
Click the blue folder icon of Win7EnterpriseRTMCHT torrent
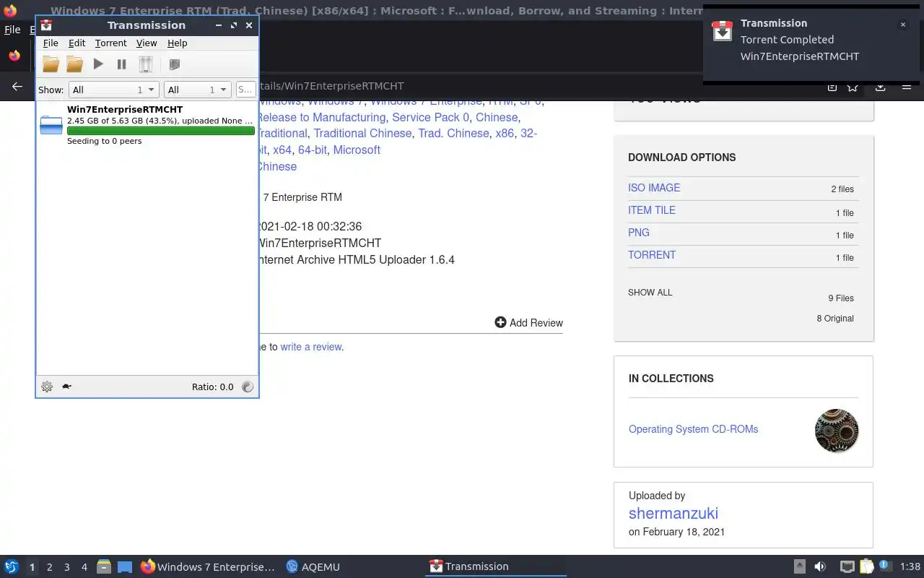pyautogui.click(x=51, y=125)
